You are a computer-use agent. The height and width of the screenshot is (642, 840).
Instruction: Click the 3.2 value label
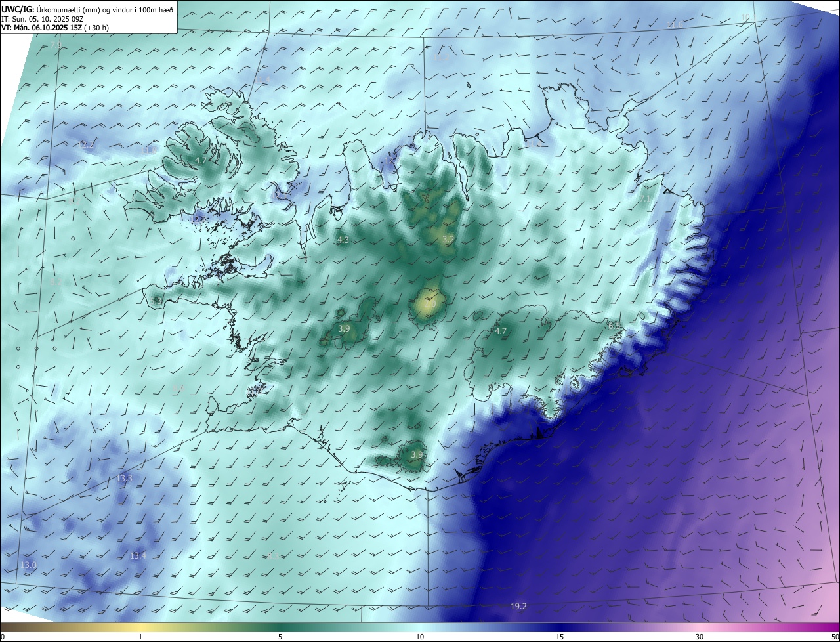click(x=448, y=240)
